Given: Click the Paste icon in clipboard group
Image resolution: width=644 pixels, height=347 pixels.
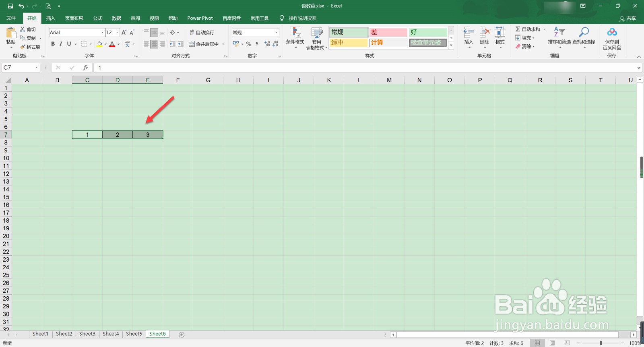Looking at the screenshot, I should 11,33.
